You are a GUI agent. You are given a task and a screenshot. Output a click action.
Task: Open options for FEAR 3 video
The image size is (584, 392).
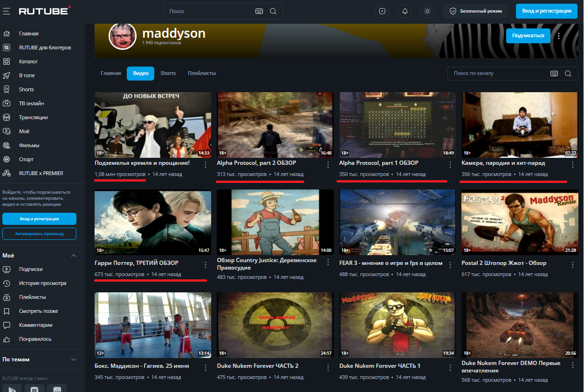click(450, 265)
